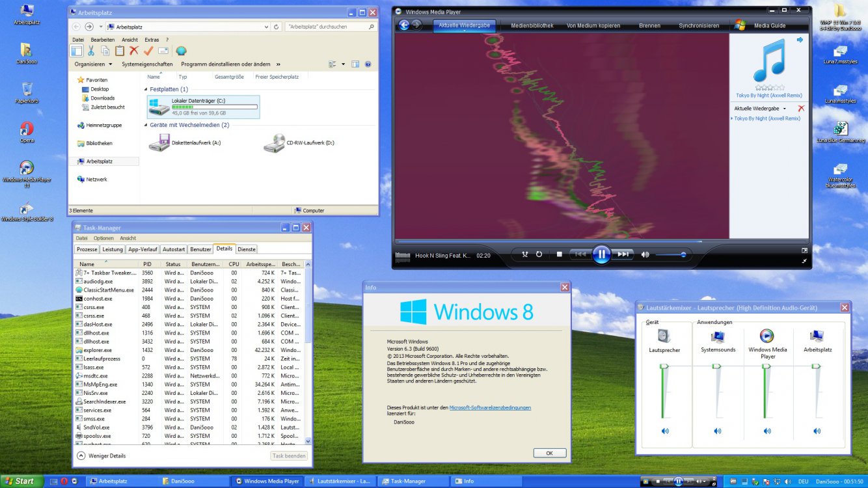Select the CD-RW-Laufwerk (D:) drive

tap(299, 142)
